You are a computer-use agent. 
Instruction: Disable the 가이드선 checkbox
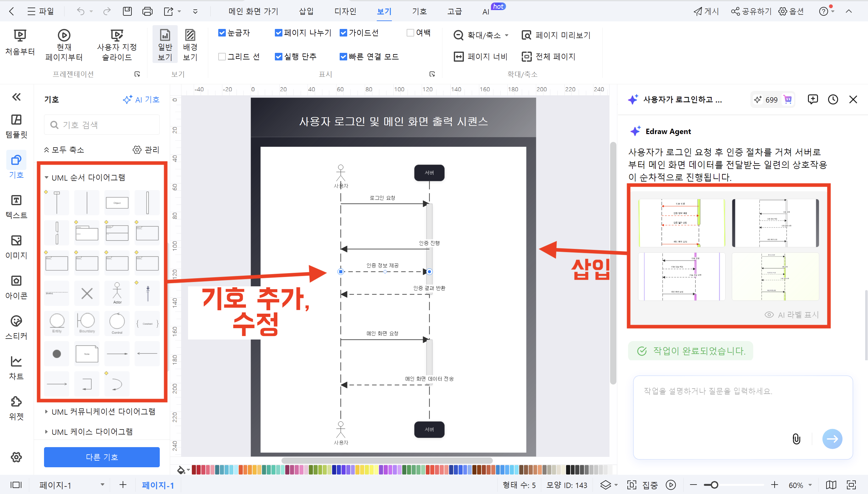point(343,33)
